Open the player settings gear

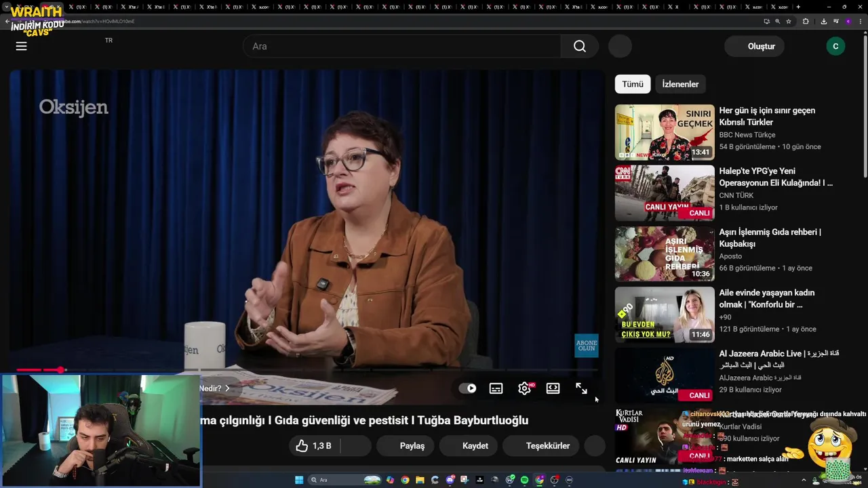(524, 388)
